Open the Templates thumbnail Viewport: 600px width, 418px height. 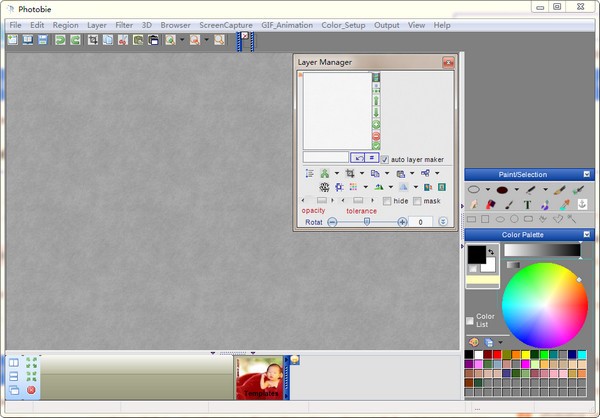(259, 378)
